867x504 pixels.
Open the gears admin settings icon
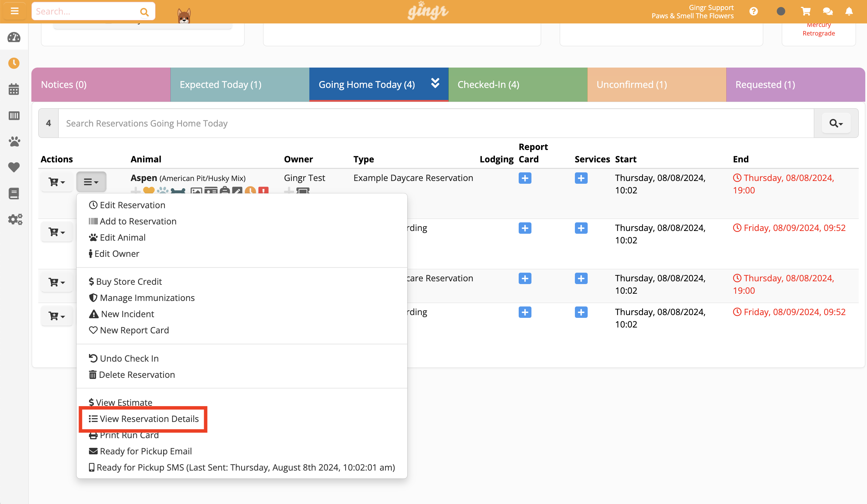point(14,219)
